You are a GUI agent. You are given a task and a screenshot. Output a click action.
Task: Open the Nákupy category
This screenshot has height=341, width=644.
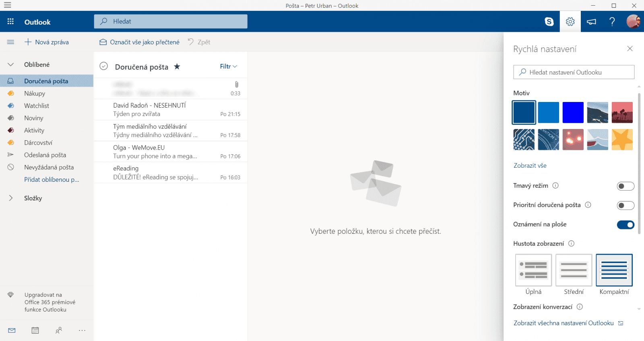pos(47,94)
